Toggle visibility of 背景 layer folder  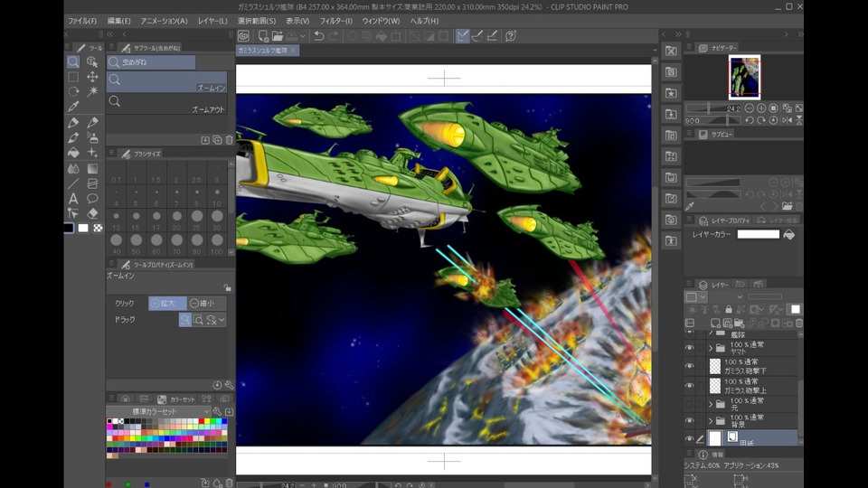point(689,420)
